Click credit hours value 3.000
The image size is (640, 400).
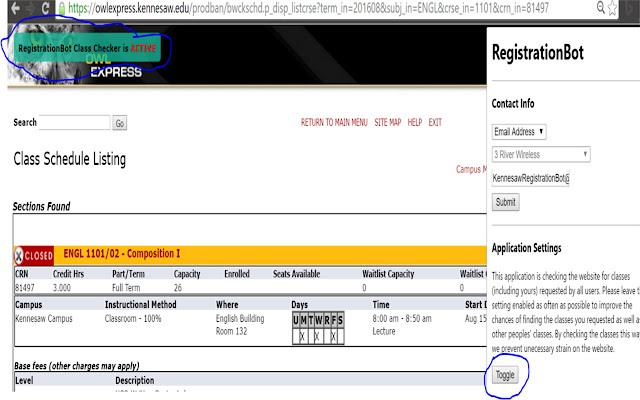coord(62,288)
